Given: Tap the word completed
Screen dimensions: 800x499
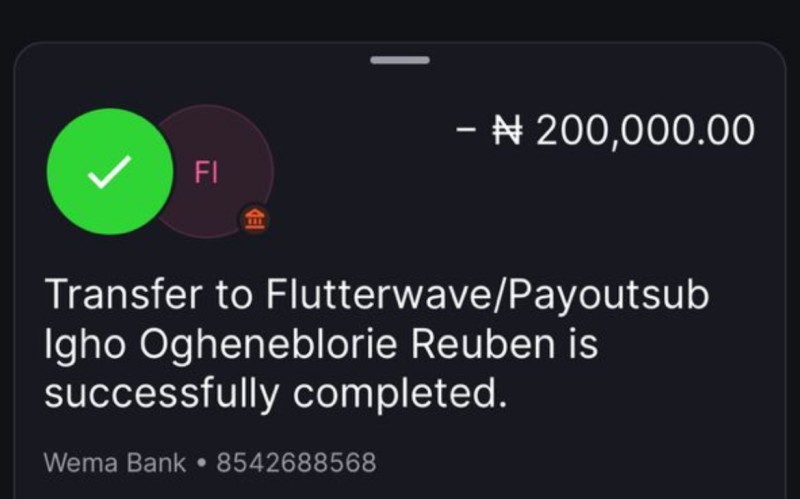Looking at the screenshot, I should click(x=401, y=394).
